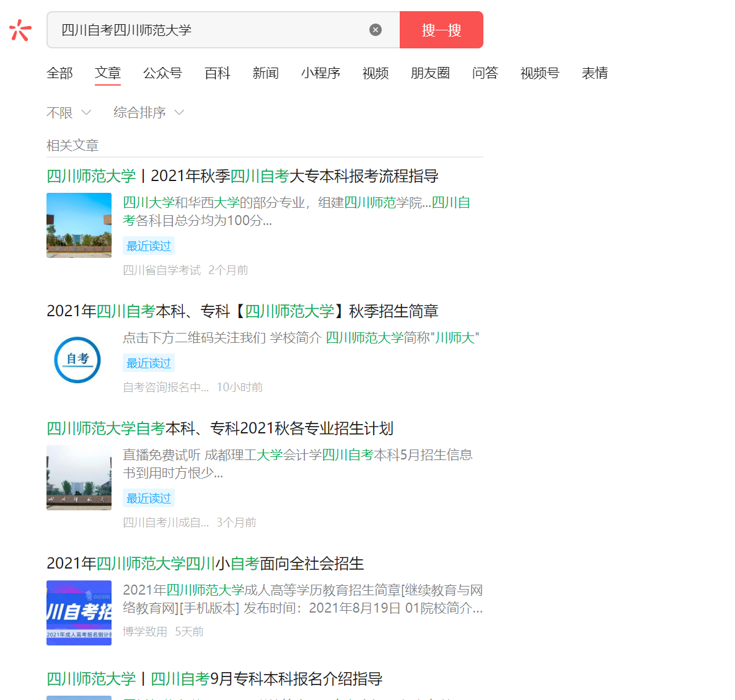Open the 自考咨询报名中... account source

click(x=166, y=388)
